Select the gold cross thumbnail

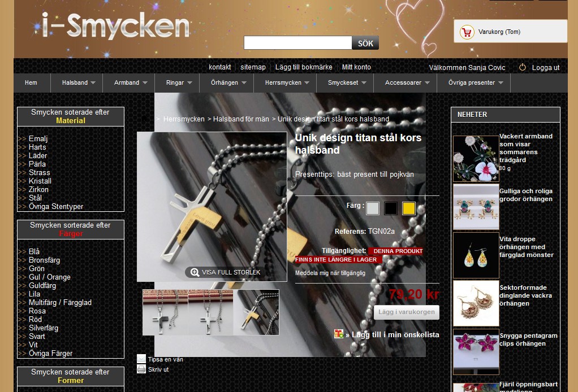256,312
